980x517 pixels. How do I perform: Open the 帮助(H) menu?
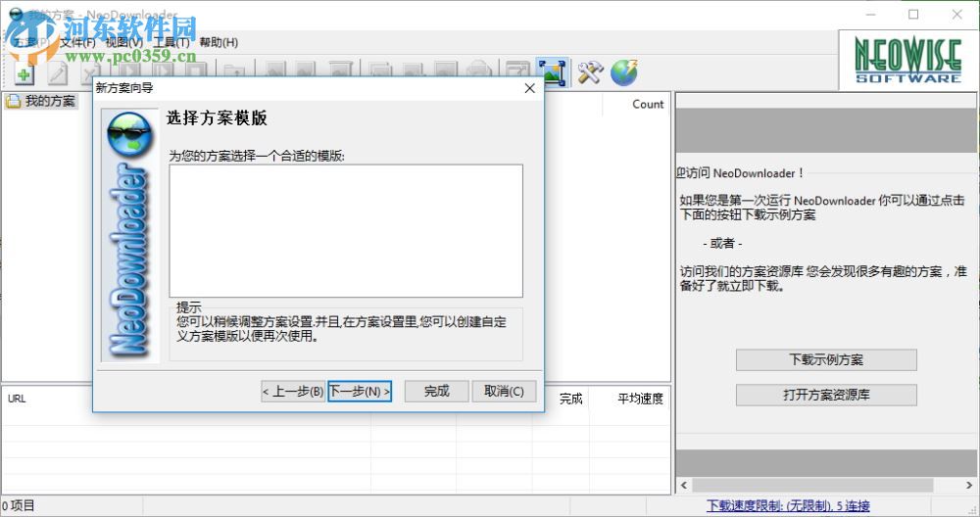coord(219,42)
